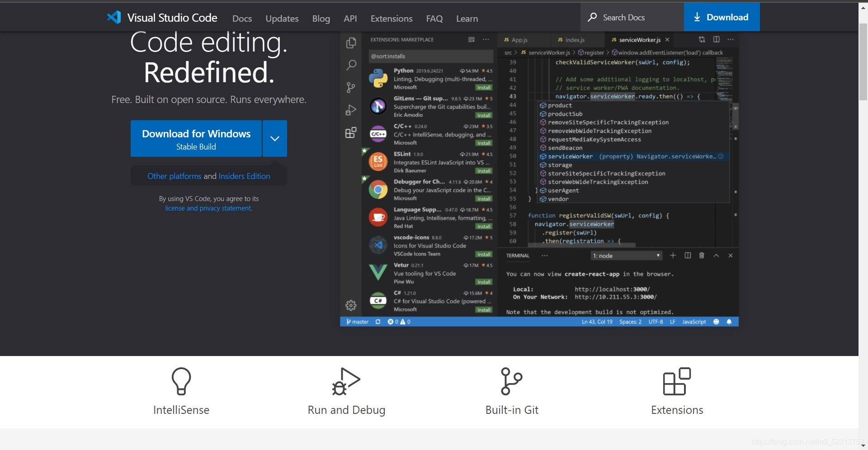Click the Source Control icon in activity bar
Image resolution: width=868 pixels, height=450 pixels.
click(x=351, y=87)
